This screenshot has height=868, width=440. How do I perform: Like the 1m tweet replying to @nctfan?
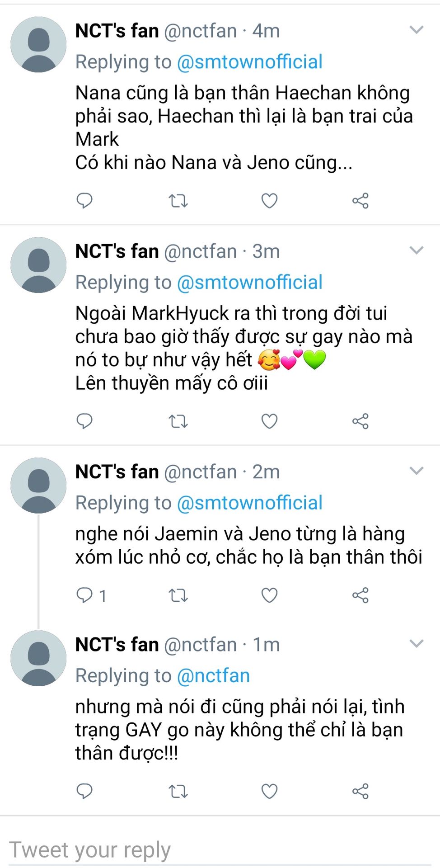pyautogui.click(x=269, y=791)
